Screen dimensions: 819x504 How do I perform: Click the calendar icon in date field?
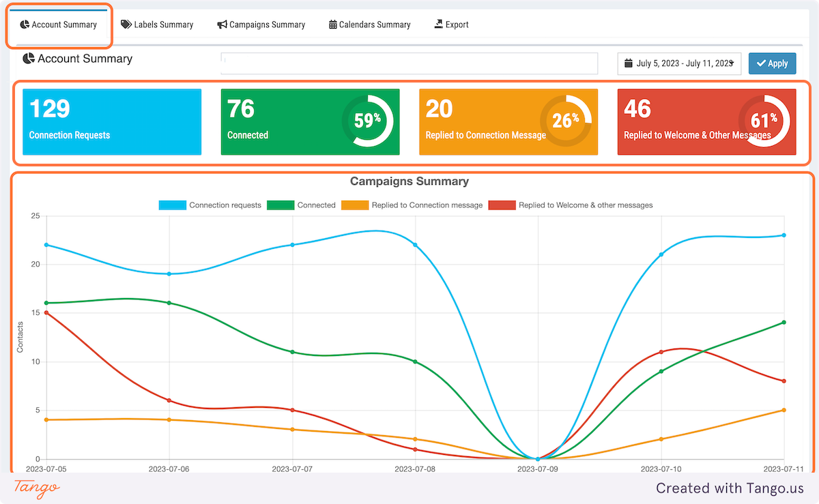tap(629, 63)
